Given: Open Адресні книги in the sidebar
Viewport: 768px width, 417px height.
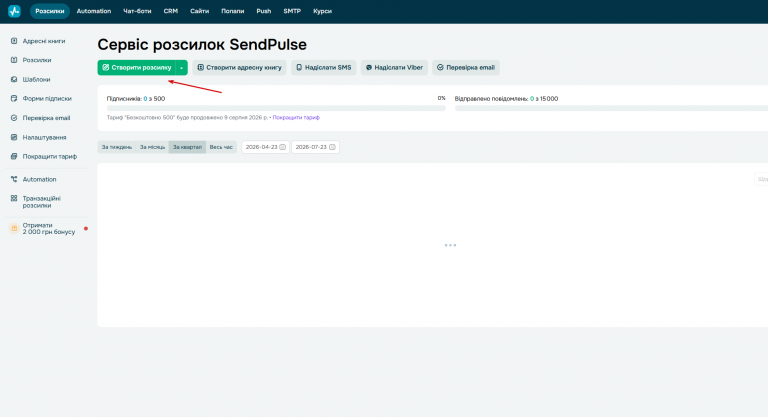Looking at the screenshot, I should point(44,41).
